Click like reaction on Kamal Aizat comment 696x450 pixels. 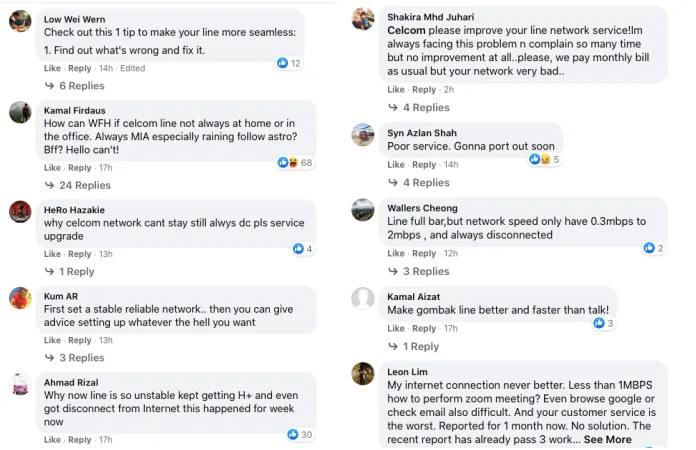[x=599, y=323]
